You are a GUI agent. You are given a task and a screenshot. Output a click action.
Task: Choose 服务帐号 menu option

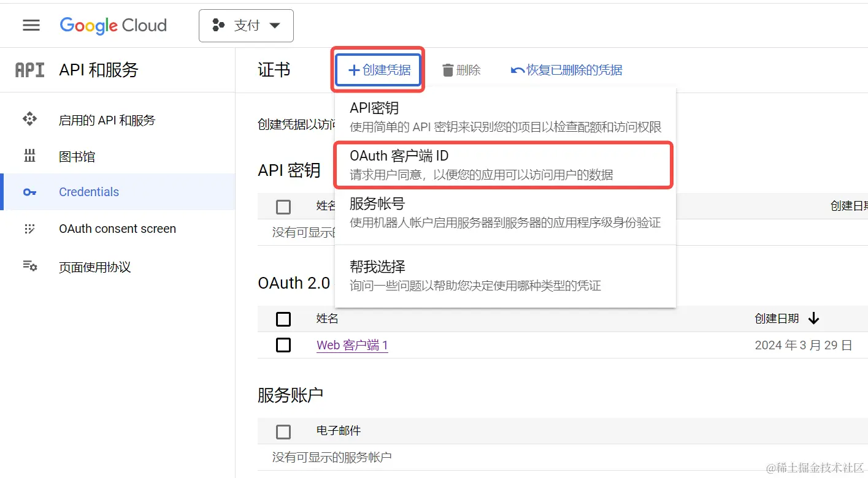[505, 213]
